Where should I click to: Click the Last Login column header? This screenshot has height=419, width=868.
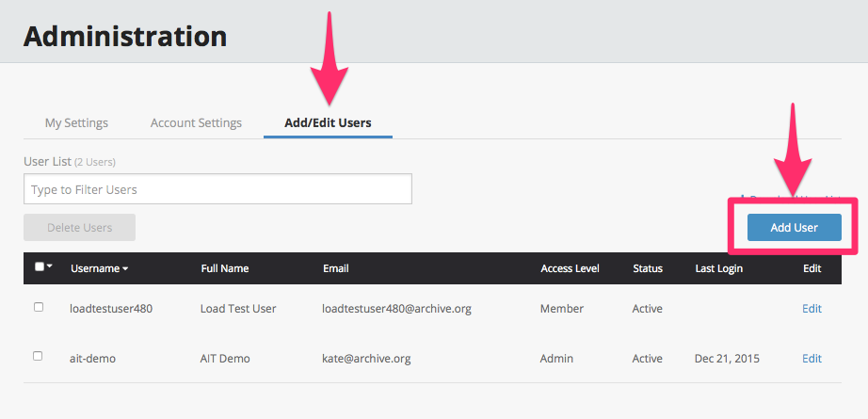pos(718,268)
